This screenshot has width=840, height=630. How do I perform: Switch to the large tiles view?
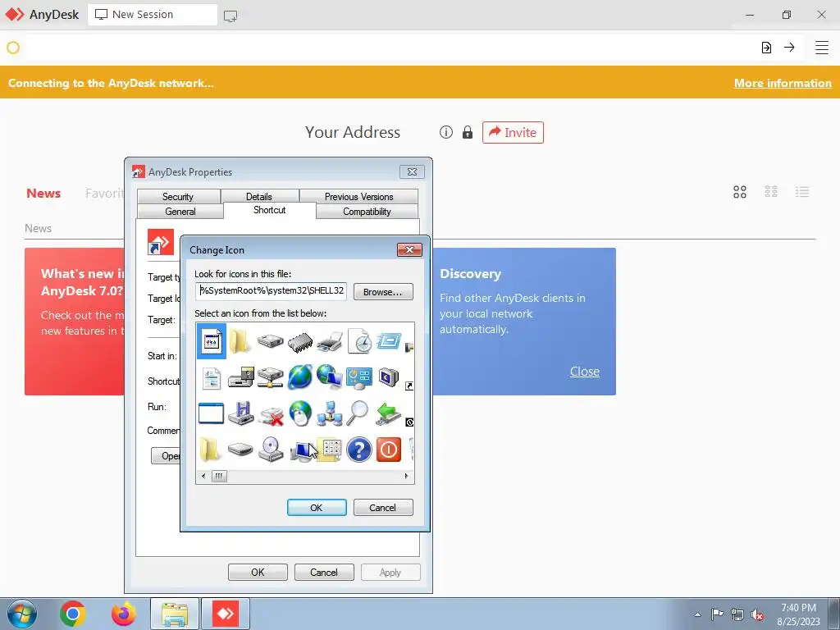[x=740, y=192]
